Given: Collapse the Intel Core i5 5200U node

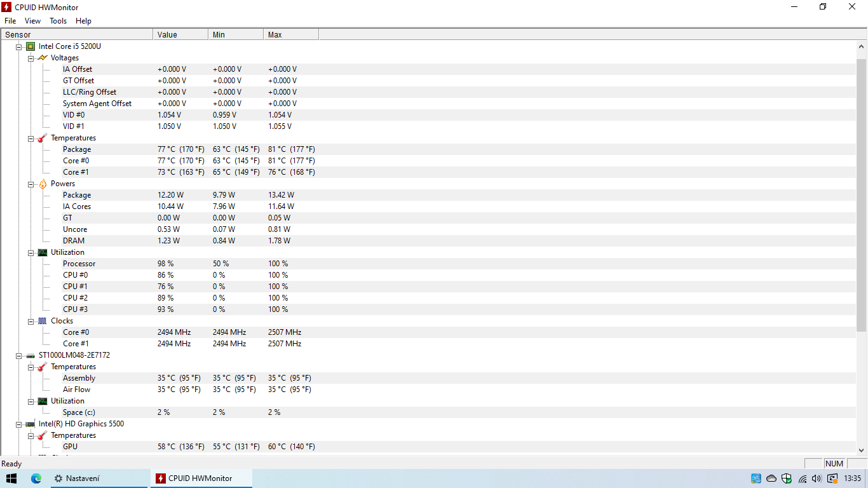Looking at the screenshot, I should [x=19, y=46].
